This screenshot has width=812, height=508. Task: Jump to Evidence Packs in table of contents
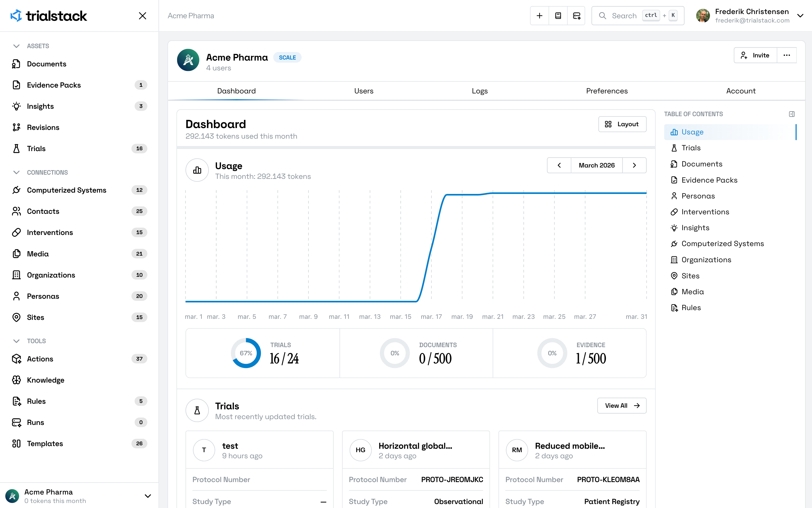730,180
